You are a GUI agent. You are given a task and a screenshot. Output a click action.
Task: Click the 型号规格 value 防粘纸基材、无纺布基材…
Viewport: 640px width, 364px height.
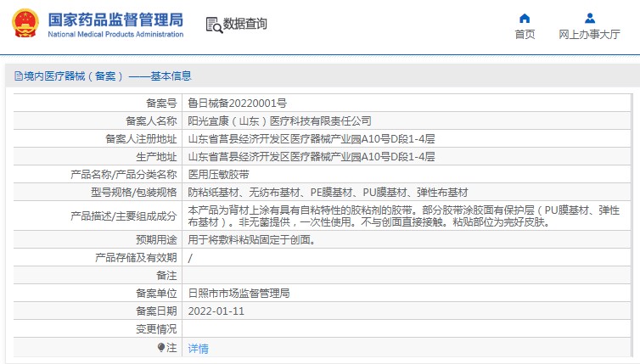328,193
